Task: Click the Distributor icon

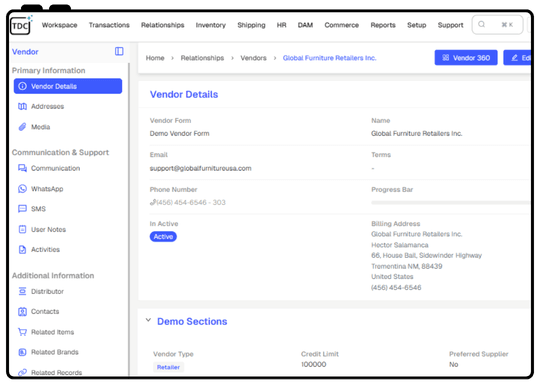Action: (x=22, y=291)
